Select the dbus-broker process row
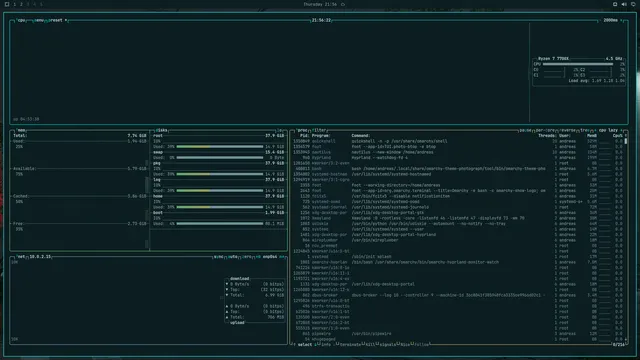Screen dimensions: 640x360 coord(458,295)
